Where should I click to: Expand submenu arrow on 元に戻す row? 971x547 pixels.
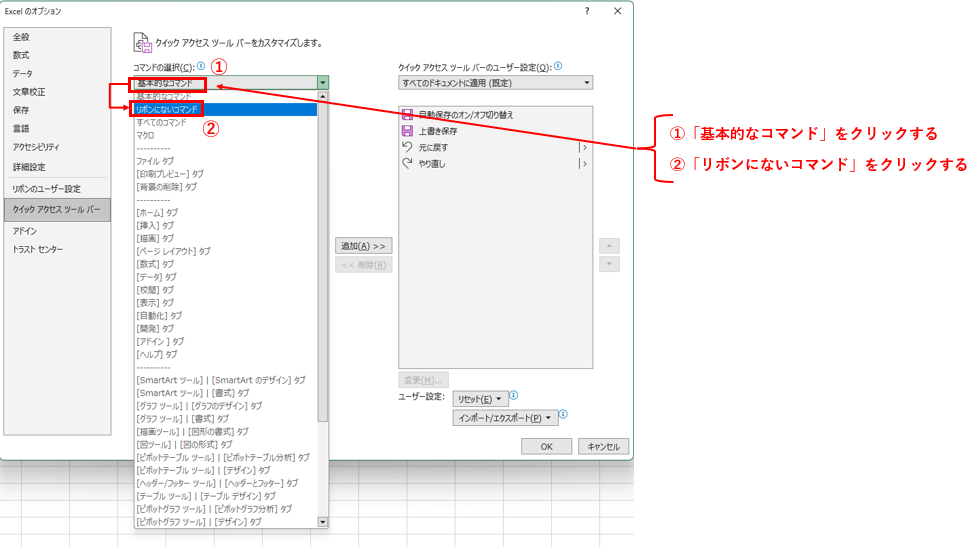[x=583, y=147]
